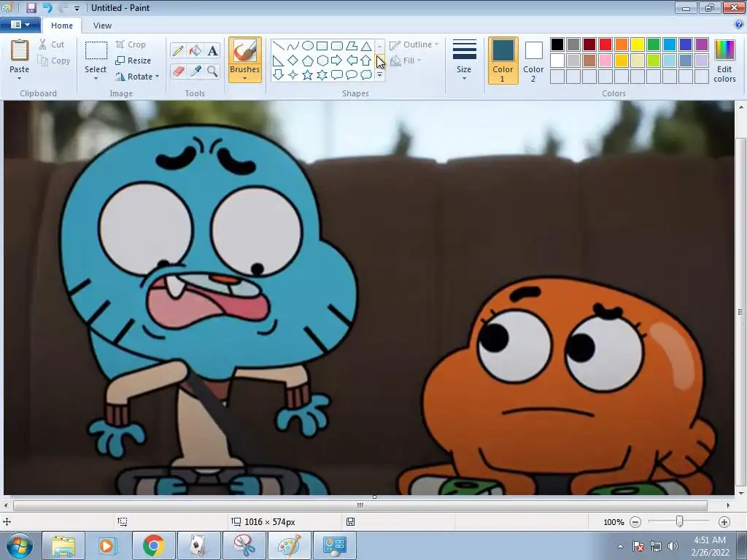The image size is (747, 560).
Task: Choose the Curve shape
Action: 293,46
